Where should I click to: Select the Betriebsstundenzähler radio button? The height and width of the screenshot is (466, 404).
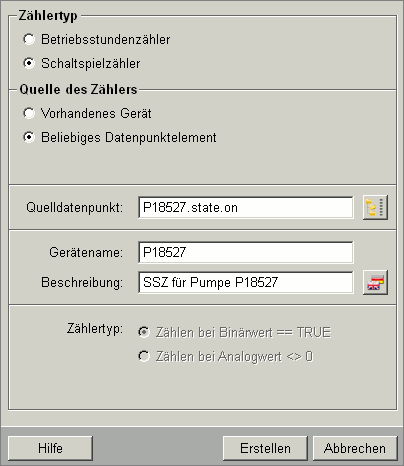(x=29, y=39)
